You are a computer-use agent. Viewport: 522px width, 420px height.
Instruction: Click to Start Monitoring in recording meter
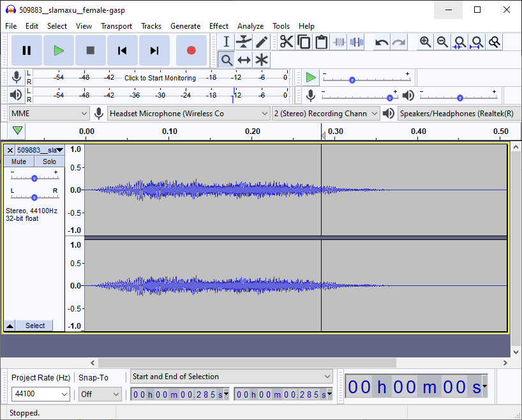[160, 78]
